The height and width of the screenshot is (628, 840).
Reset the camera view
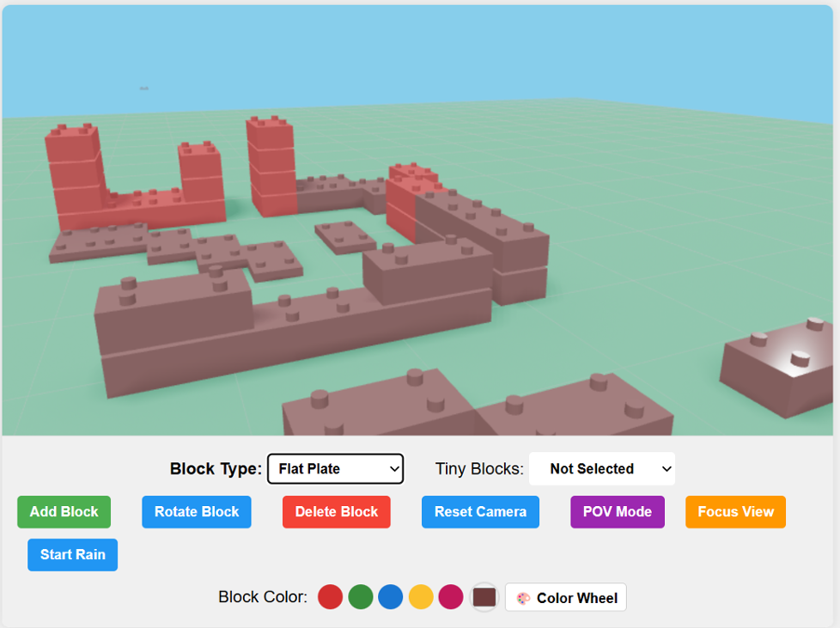click(x=480, y=511)
